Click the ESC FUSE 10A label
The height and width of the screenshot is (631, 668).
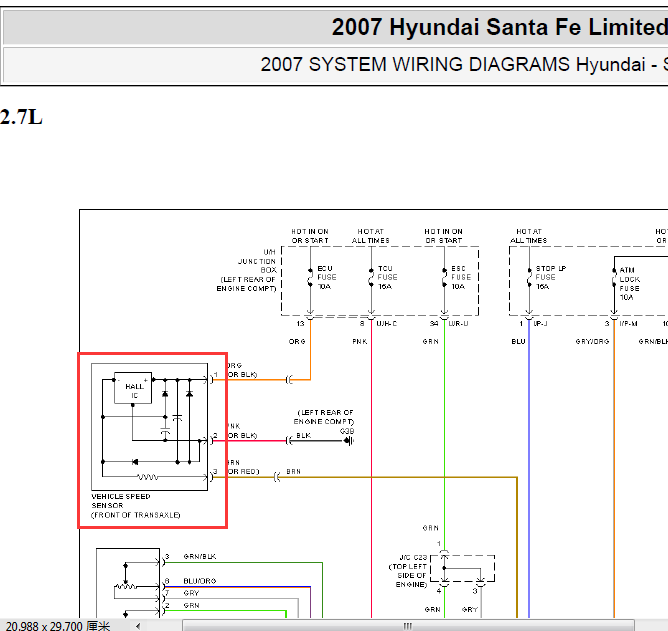[x=461, y=277]
